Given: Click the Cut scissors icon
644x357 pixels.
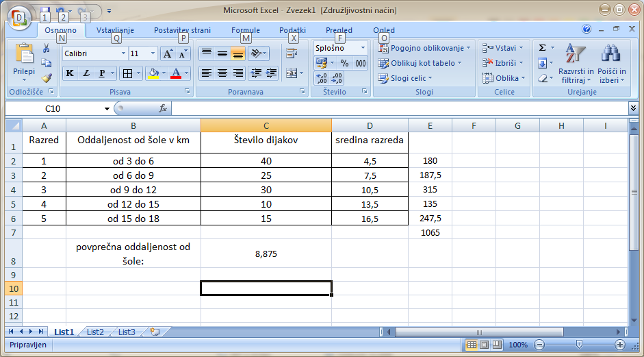Looking at the screenshot, I should [x=47, y=49].
